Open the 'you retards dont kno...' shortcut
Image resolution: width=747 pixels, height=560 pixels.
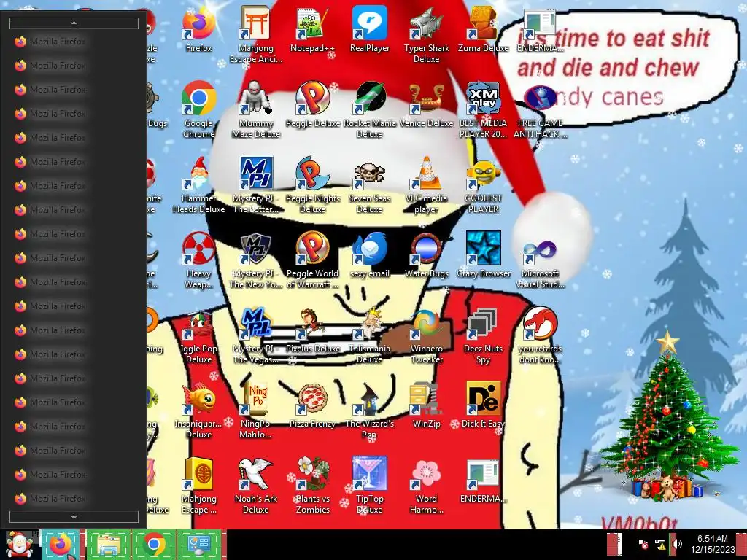coord(541,335)
